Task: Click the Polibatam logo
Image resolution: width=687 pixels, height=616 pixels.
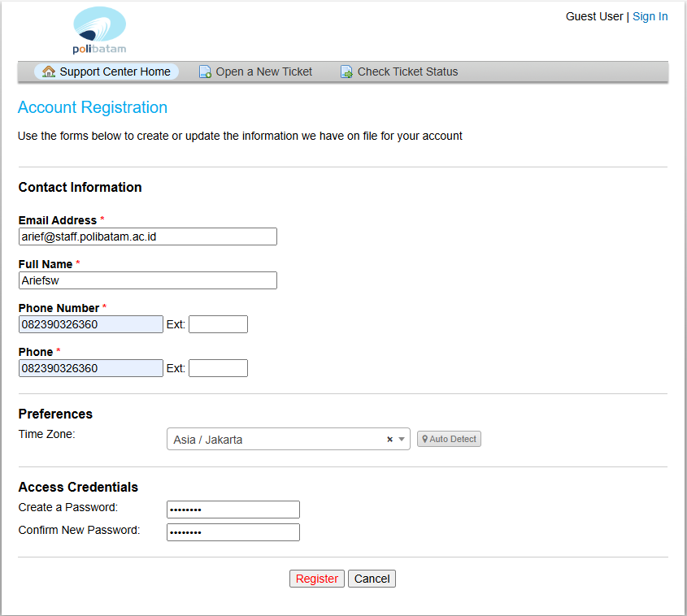Action: pos(99,30)
